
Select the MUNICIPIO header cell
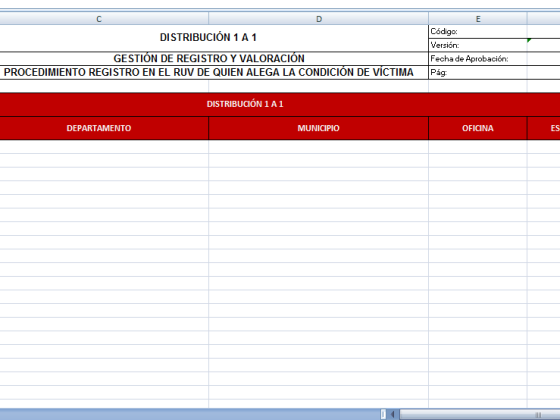coord(319,128)
